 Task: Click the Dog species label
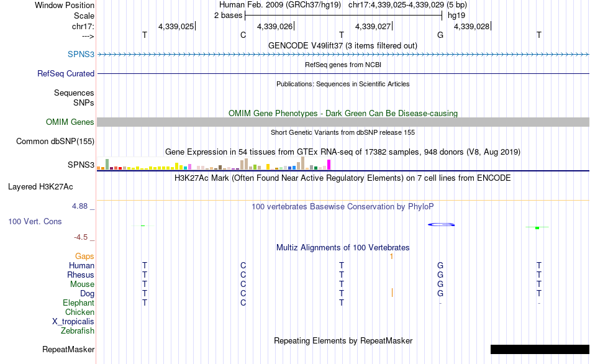[x=88, y=294]
